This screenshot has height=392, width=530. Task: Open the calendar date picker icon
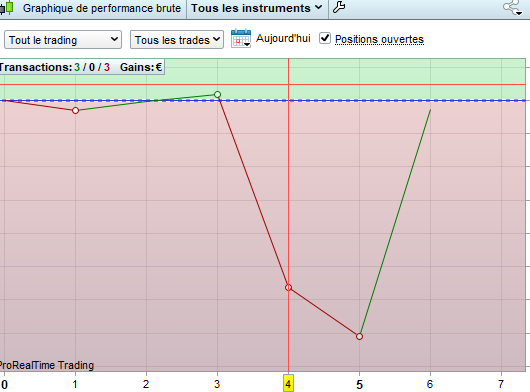click(241, 39)
